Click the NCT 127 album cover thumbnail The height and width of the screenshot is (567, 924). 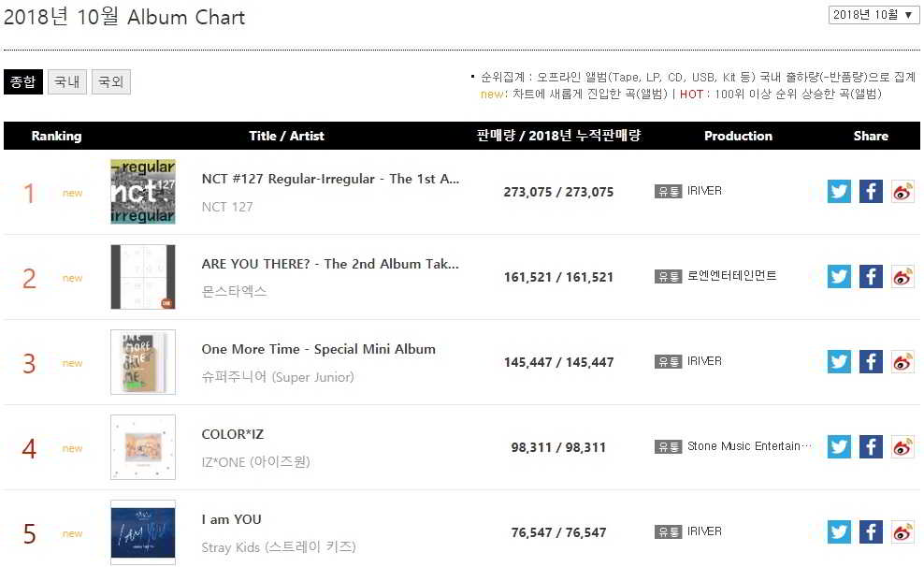[x=142, y=192]
